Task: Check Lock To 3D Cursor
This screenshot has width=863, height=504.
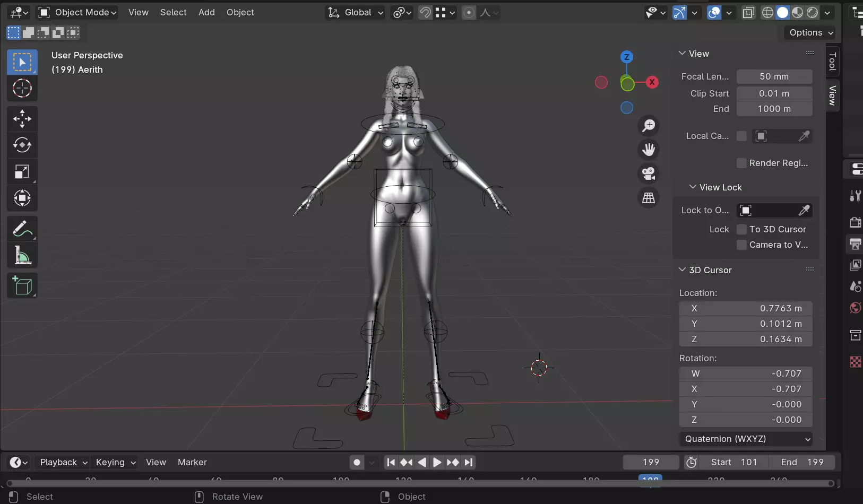Action: [x=741, y=229]
